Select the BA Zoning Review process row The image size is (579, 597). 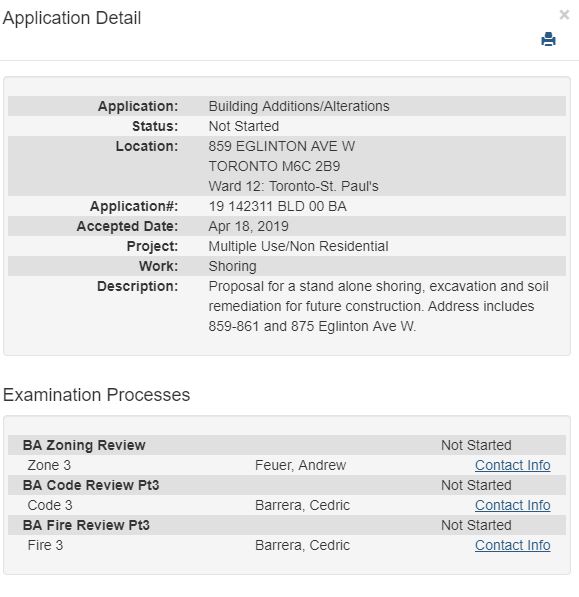coord(287,445)
